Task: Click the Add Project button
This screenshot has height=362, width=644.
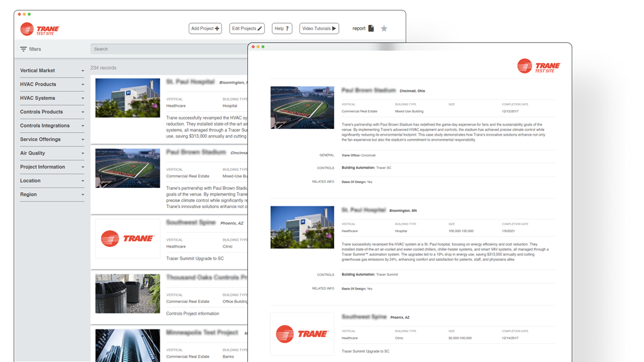Action: 205,28
